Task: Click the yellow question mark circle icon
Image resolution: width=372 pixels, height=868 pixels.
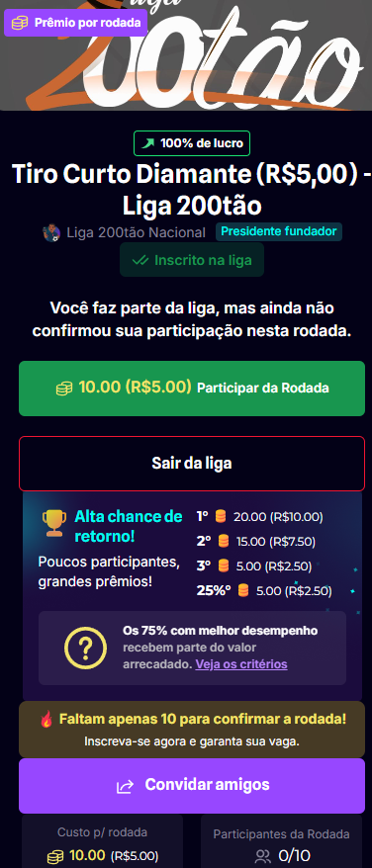Action: 85,648
